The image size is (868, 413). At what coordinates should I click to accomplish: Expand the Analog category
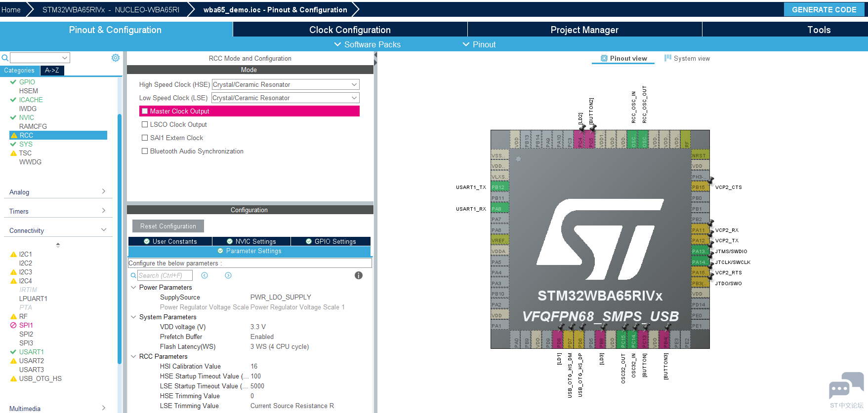pyautogui.click(x=58, y=192)
